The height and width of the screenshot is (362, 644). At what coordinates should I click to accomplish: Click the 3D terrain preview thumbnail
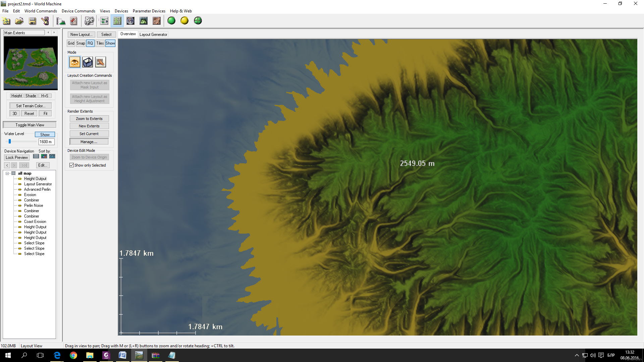pos(31,63)
